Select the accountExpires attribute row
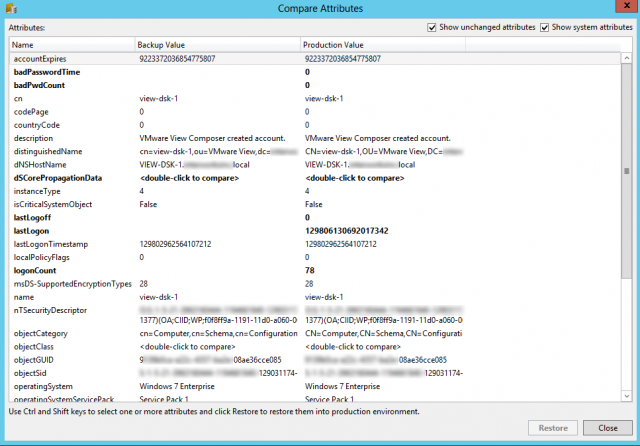 click(x=315, y=59)
